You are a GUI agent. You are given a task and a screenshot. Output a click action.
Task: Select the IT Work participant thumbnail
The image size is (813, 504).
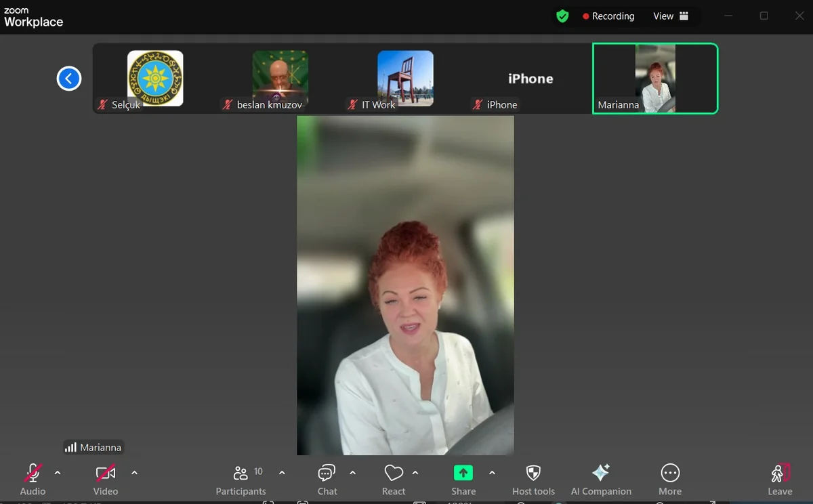(405, 79)
